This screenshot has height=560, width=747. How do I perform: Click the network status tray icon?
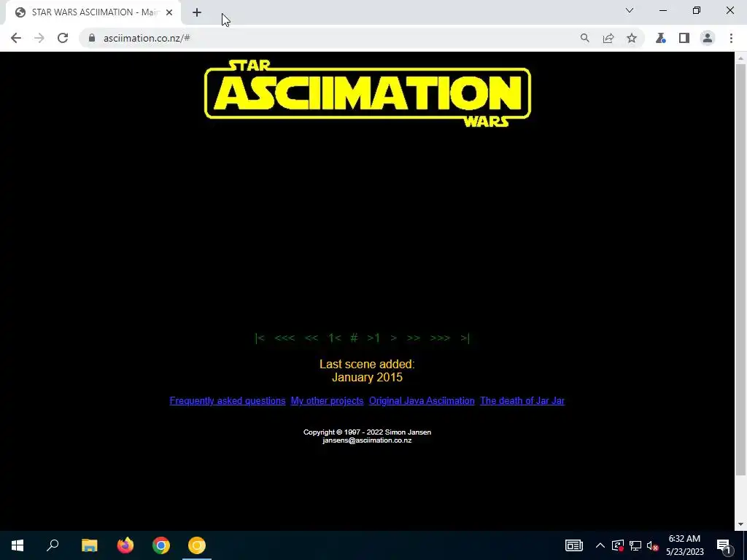click(x=635, y=545)
